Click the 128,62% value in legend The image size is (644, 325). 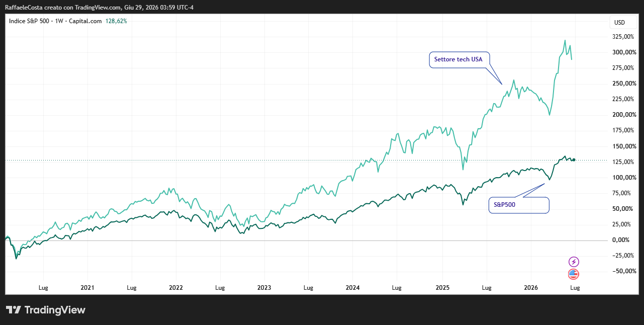[x=116, y=21]
